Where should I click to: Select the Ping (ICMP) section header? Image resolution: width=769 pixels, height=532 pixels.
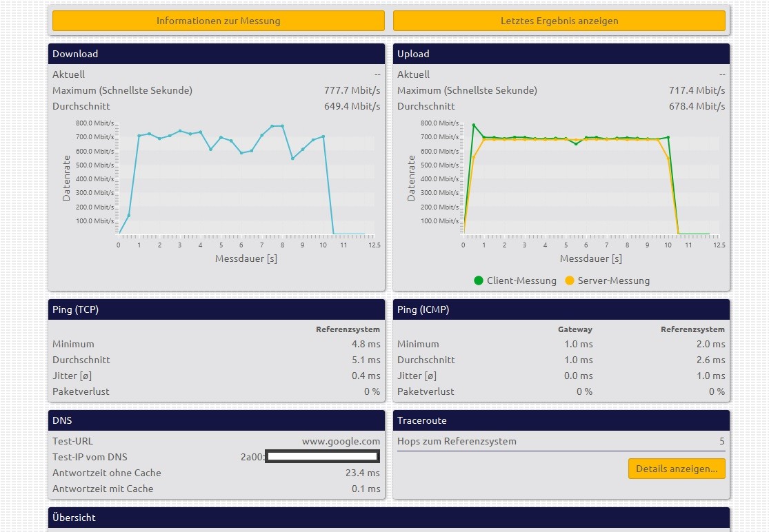click(x=561, y=309)
